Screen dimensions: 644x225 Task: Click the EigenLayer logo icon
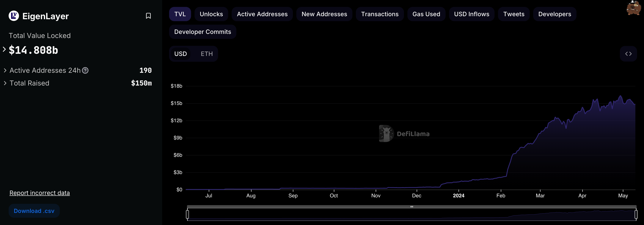14,16
